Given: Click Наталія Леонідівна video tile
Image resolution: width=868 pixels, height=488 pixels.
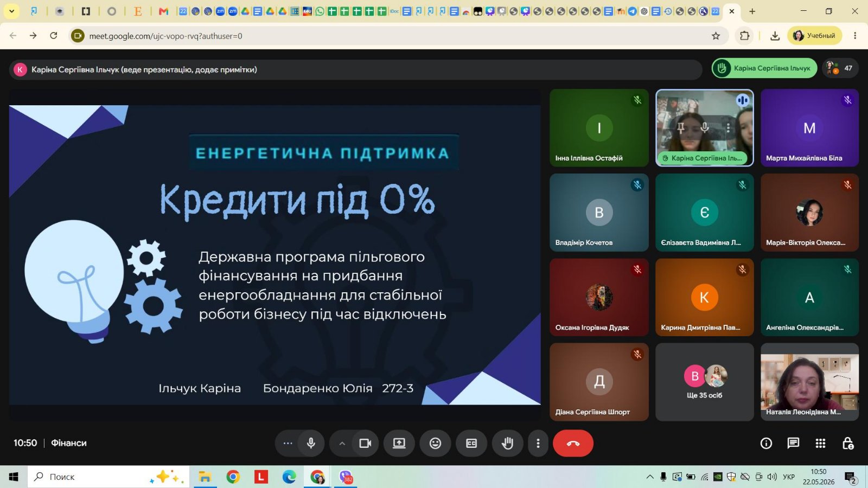Looking at the screenshot, I should coord(809,382).
